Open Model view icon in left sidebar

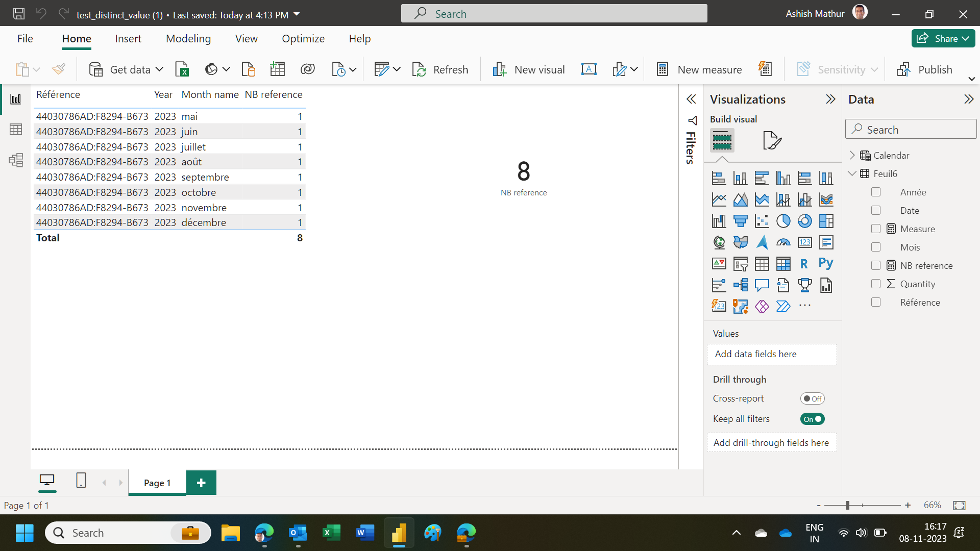(x=16, y=160)
